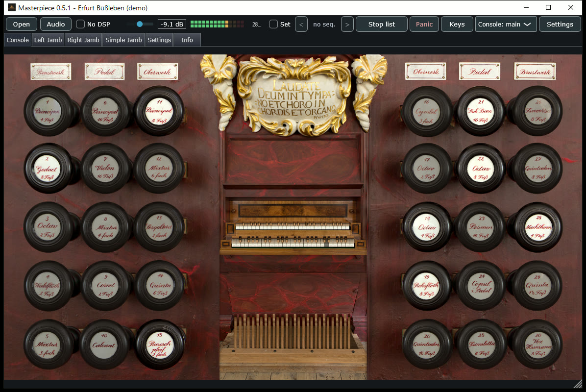586x392 pixels.
Task: Disable stop 15 Rauschpfeif 2 fach
Action: (160, 344)
